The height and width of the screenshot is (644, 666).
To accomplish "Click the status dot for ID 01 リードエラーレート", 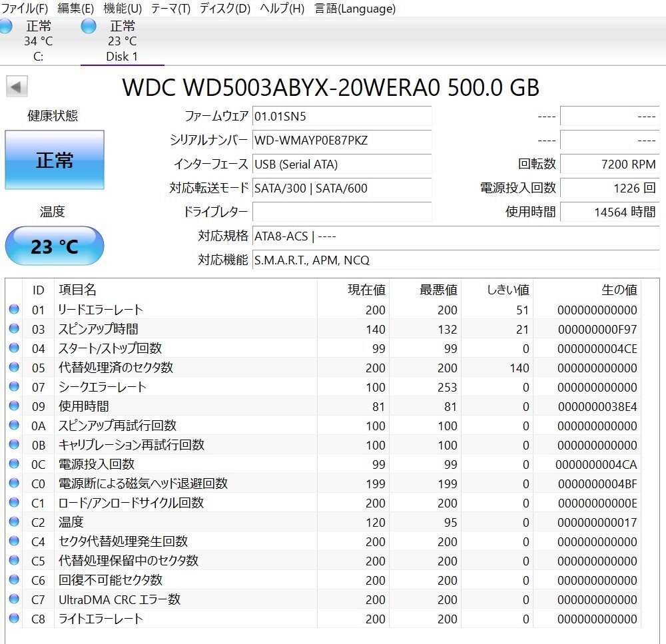I will [14, 309].
